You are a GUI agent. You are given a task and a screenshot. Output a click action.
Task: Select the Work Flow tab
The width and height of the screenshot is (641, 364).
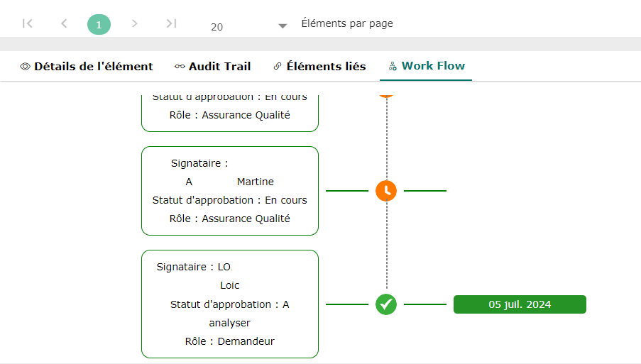433,66
